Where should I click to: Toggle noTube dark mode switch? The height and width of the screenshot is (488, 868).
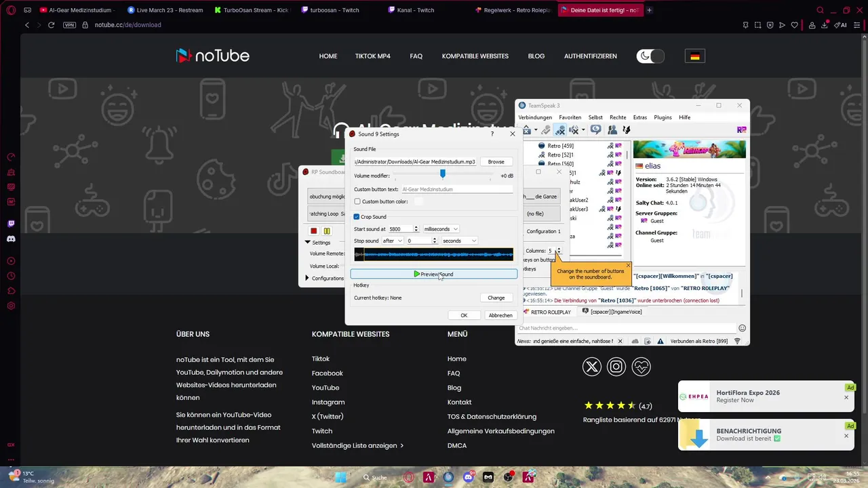pyautogui.click(x=650, y=56)
